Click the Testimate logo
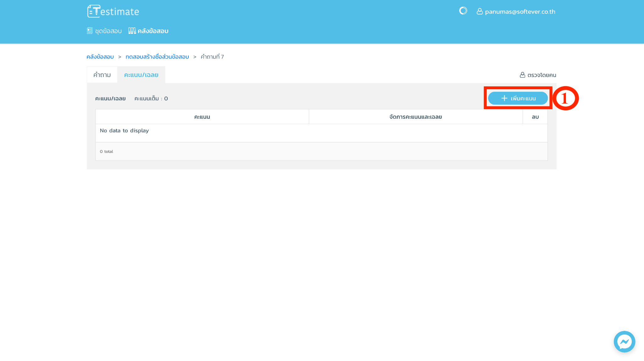Image resolution: width=644 pixels, height=361 pixels. tap(113, 11)
